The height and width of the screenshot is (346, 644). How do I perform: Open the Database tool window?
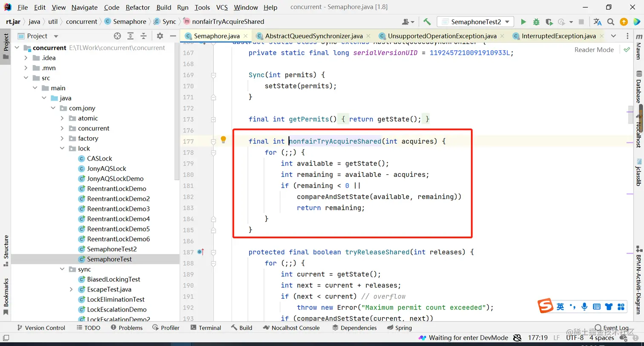point(638,86)
